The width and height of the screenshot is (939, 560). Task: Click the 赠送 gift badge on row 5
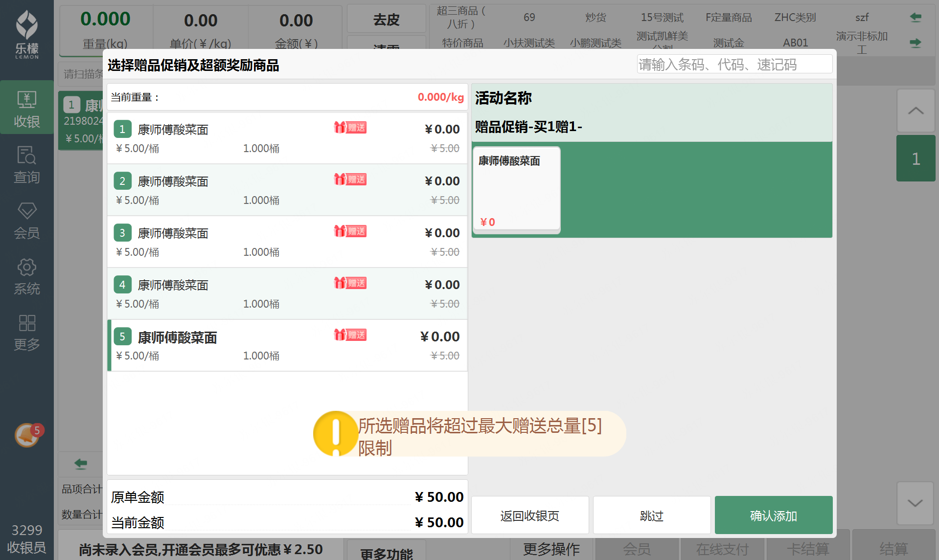pyautogui.click(x=350, y=335)
